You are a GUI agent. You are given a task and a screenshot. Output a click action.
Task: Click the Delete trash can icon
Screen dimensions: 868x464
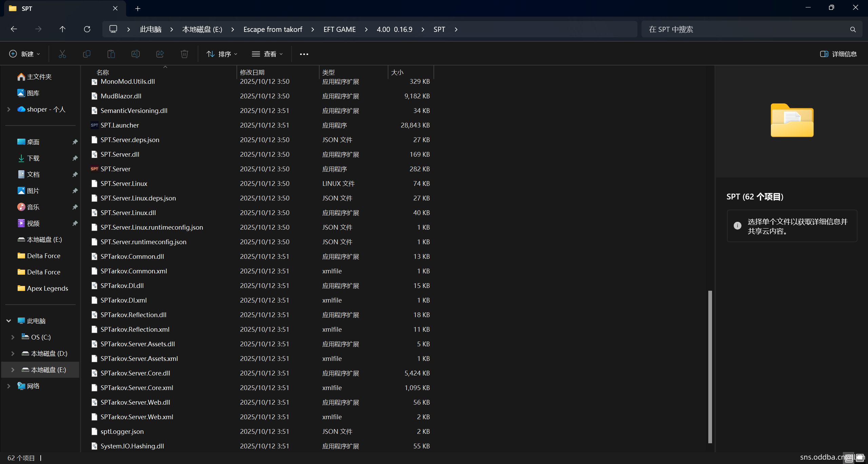[184, 54]
